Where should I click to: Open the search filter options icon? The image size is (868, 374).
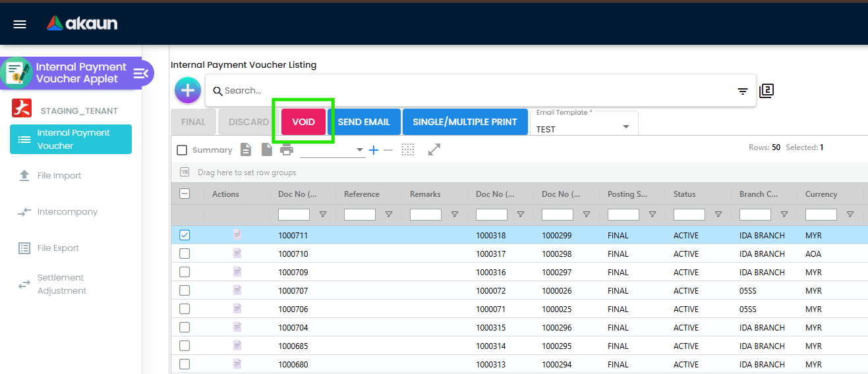pyautogui.click(x=742, y=92)
